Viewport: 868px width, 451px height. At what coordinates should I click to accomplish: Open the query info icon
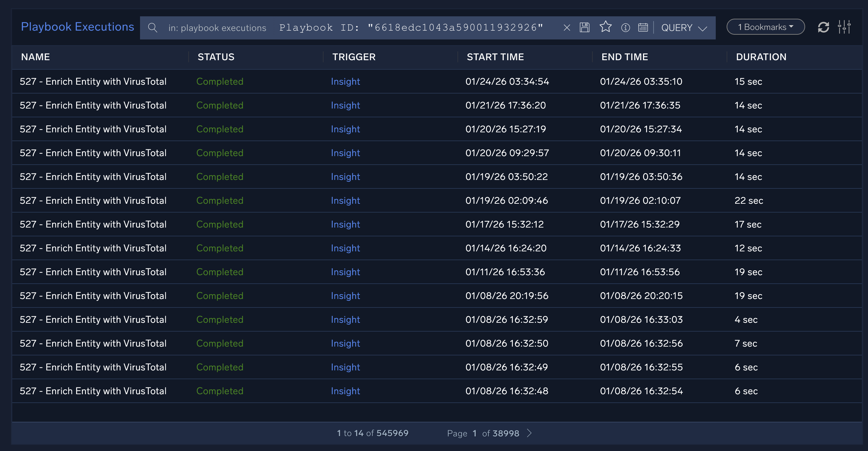coord(625,28)
